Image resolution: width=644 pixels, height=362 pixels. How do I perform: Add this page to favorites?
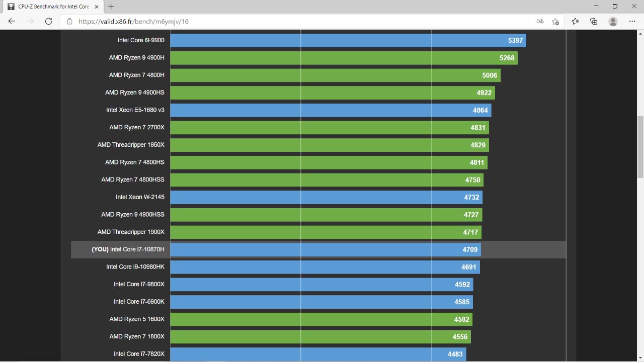(x=555, y=21)
